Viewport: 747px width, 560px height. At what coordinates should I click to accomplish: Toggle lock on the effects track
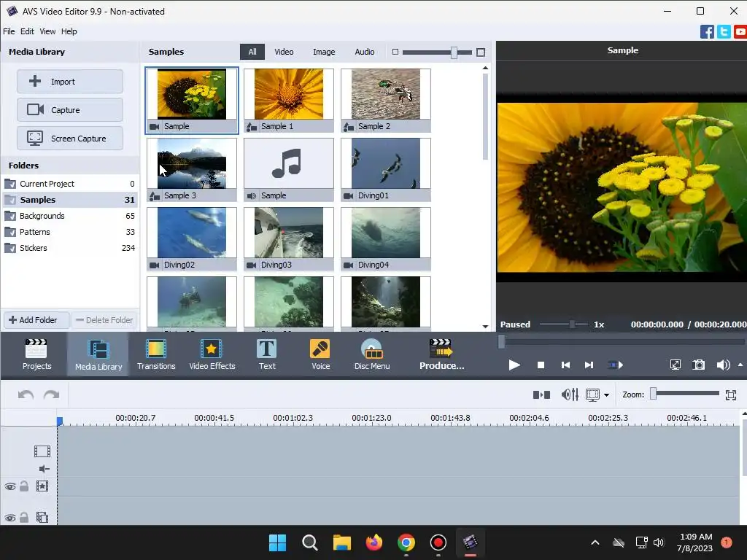[24, 486]
